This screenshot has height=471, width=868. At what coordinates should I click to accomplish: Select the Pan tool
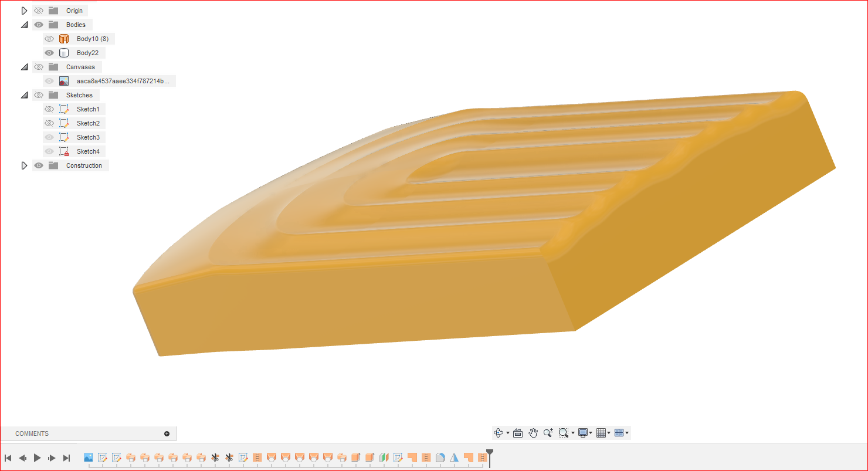533,433
